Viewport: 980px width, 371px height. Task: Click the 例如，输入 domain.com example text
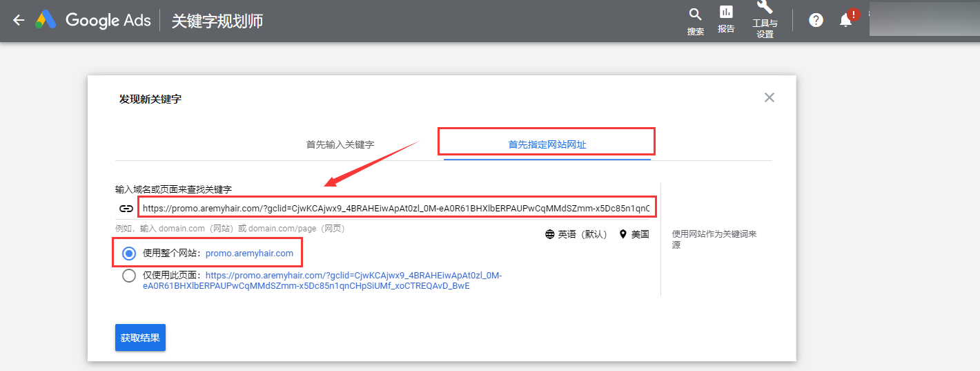pos(230,229)
